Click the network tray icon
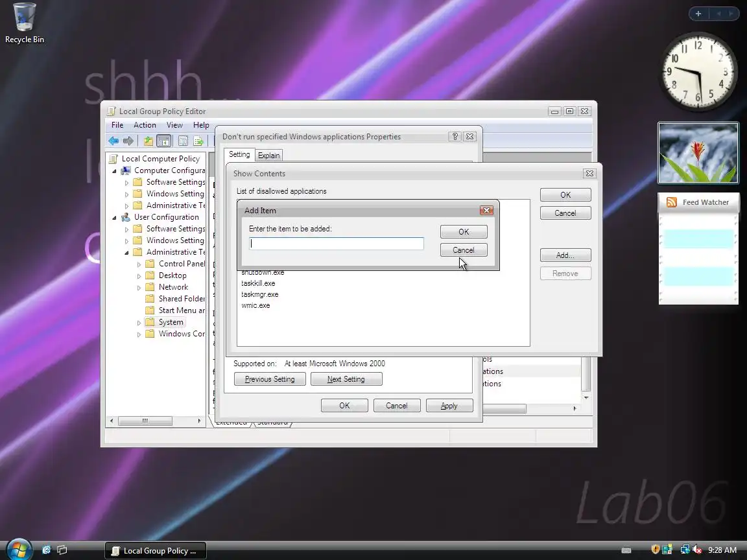Viewport: 747px width, 560px height. [x=685, y=550]
